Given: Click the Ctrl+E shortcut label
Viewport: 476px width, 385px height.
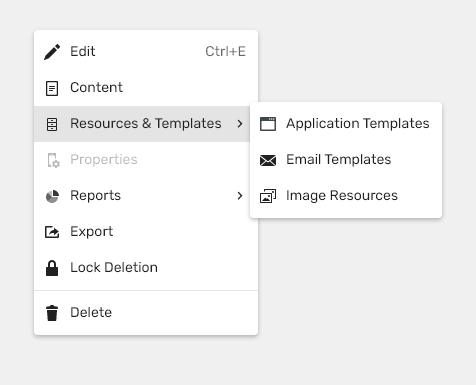Looking at the screenshot, I should [225, 52].
